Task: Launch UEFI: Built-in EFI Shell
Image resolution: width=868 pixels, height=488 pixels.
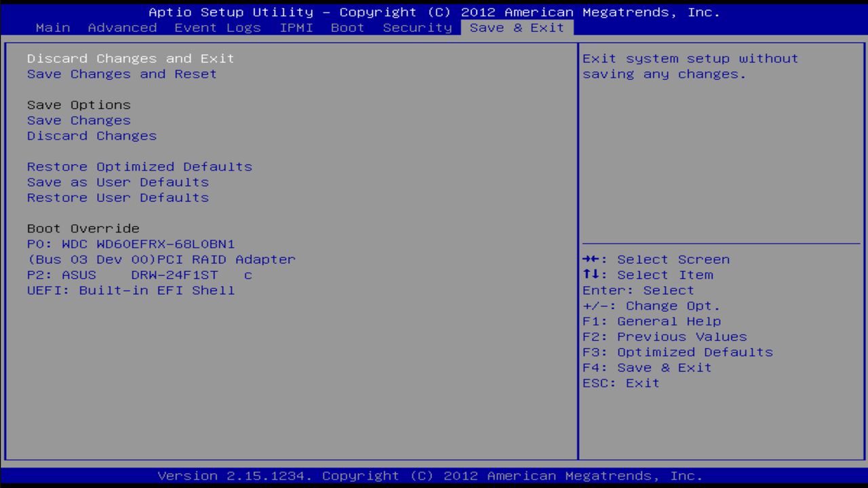Action: pos(131,291)
